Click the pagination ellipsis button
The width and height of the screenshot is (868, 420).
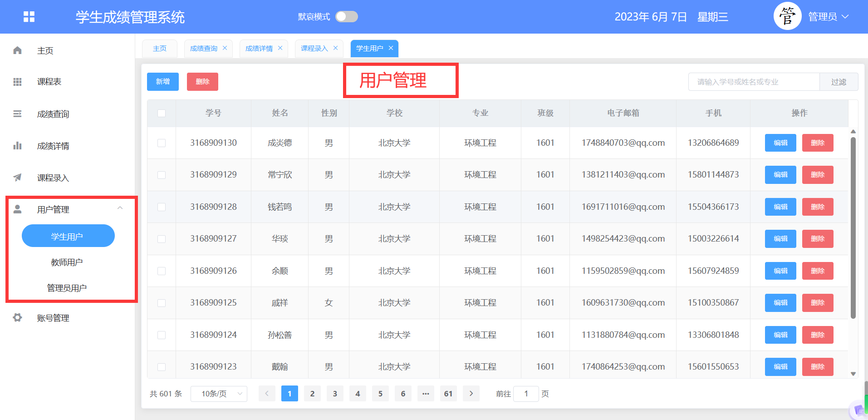pos(426,394)
